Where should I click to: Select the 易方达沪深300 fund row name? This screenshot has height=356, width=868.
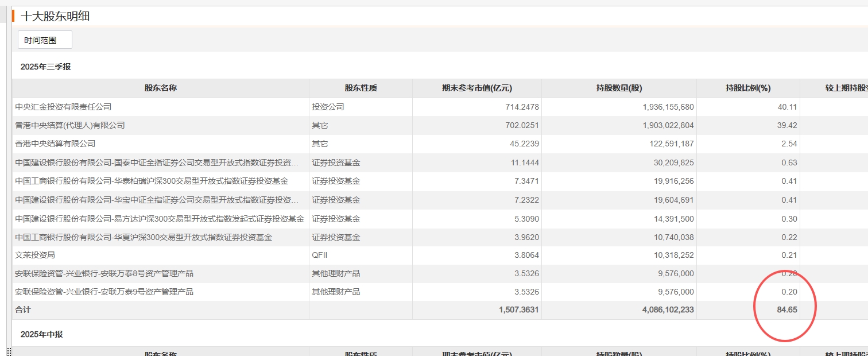click(x=160, y=219)
